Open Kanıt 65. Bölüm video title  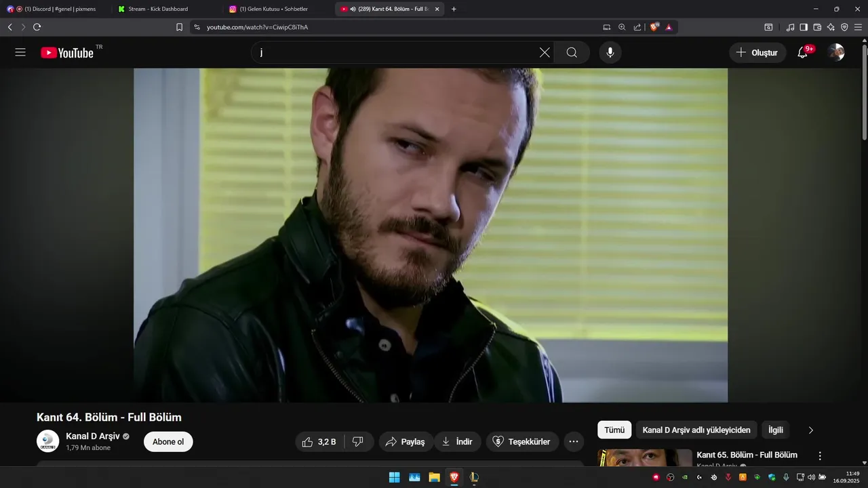click(747, 455)
